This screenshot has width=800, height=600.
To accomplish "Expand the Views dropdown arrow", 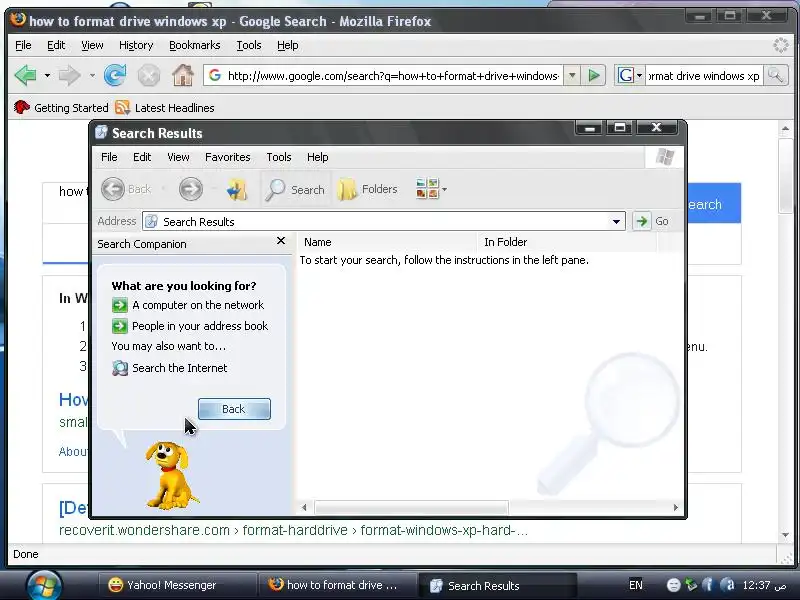I will [x=444, y=189].
